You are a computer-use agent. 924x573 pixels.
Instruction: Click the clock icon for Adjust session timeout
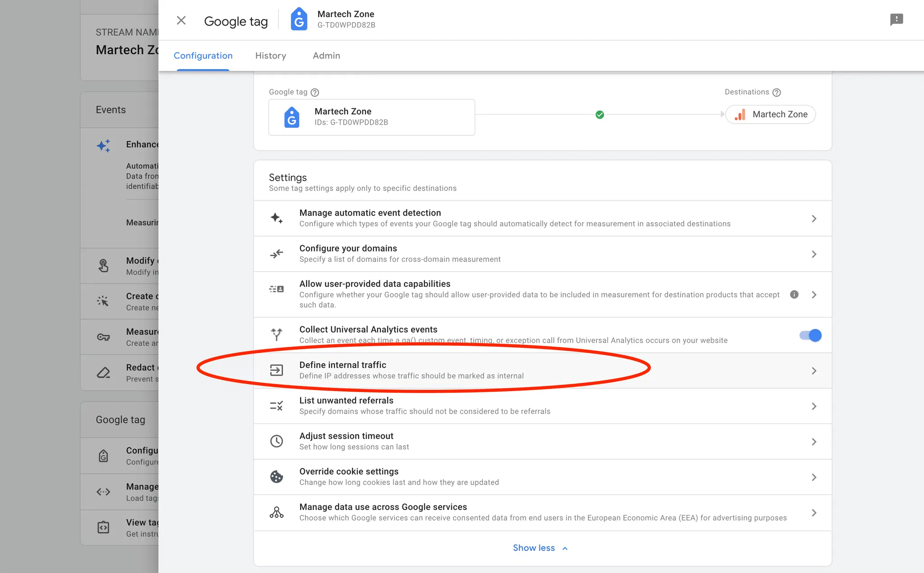click(x=277, y=441)
